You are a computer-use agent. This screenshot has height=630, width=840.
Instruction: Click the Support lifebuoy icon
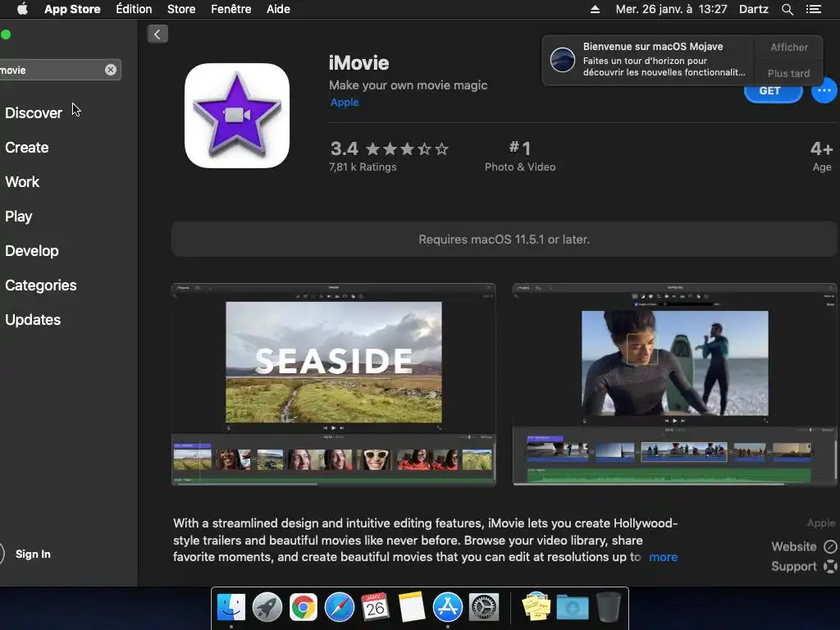click(830, 566)
